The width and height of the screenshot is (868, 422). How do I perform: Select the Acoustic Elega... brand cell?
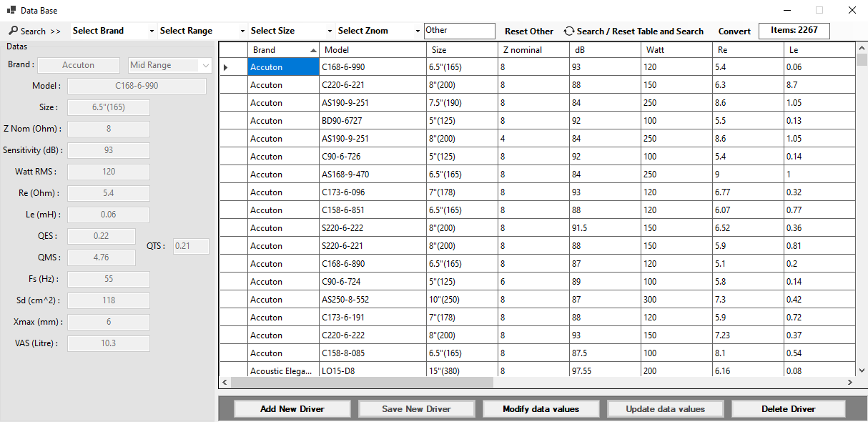pyautogui.click(x=283, y=371)
